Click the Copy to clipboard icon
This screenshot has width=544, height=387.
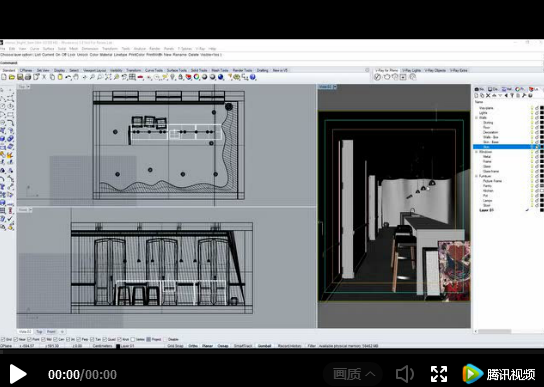coord(52,77)
